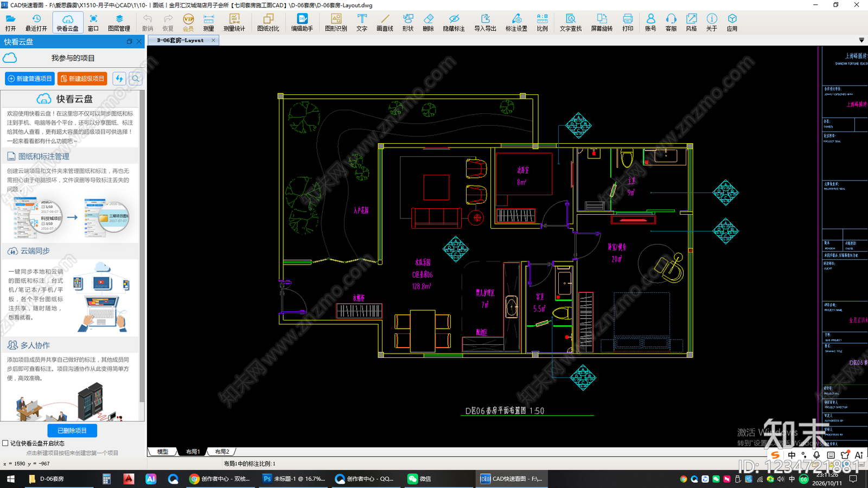
Task: Click 新建普通项目 button
Action: (30, 79)
